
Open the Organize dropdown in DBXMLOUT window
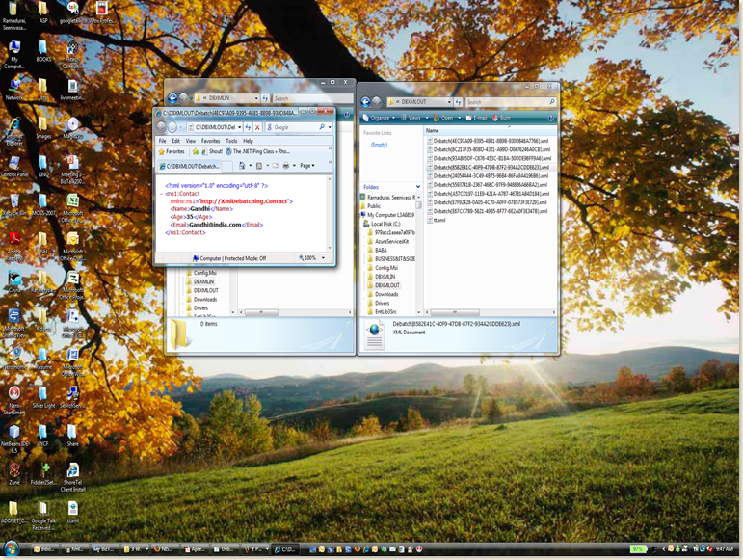coord(379,118)
